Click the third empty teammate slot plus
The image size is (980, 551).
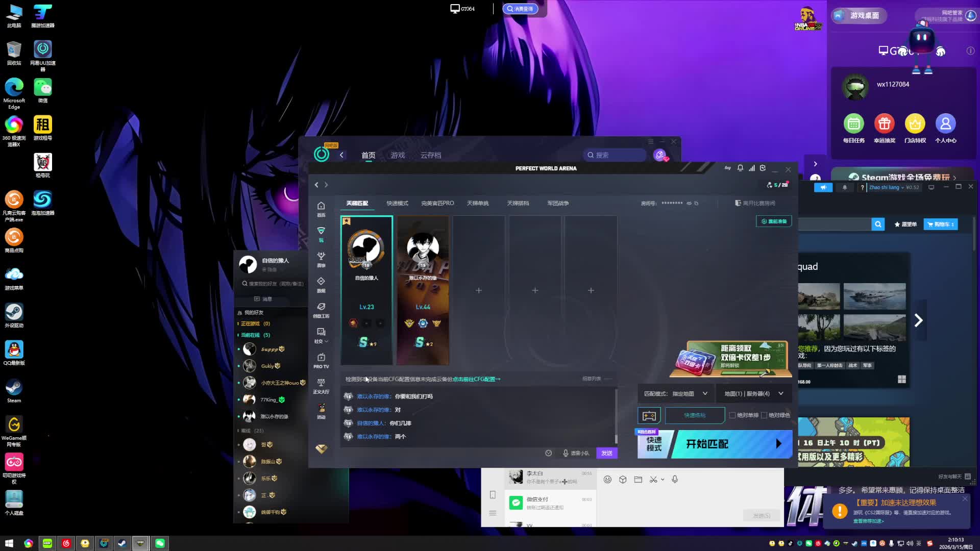591,290
